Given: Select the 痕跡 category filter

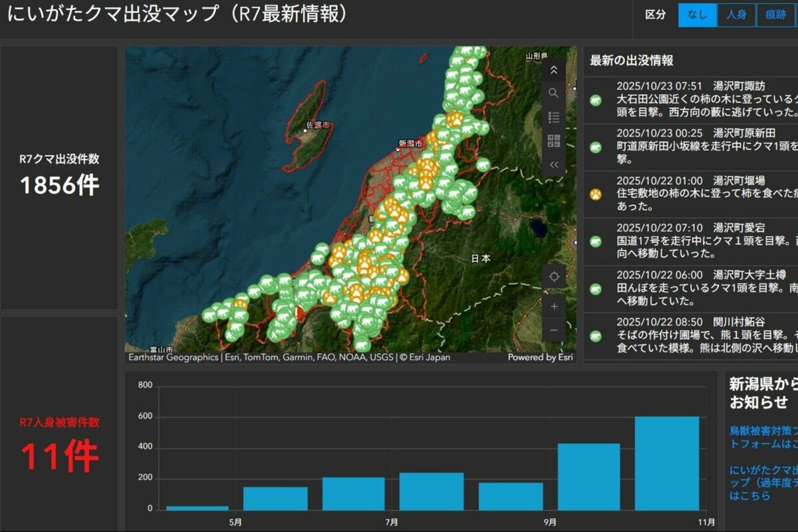Looking at the screenshot, I should point(775,15).
